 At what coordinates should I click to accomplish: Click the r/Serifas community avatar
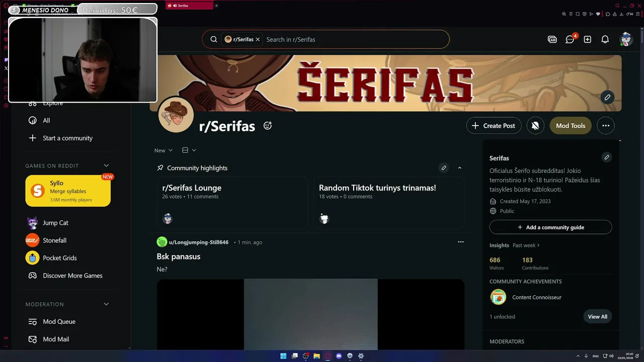click(176, 115)
